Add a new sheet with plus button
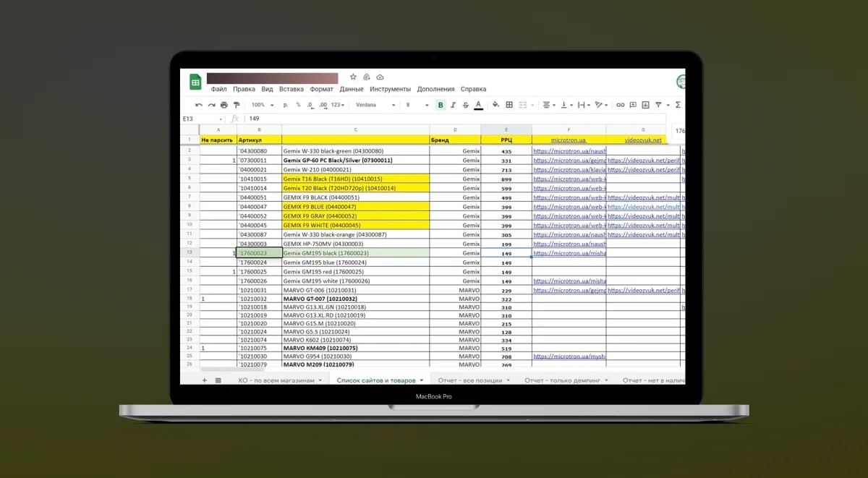Screen dimensions: 868x478 pyautogui.click(x=204, y=380)
